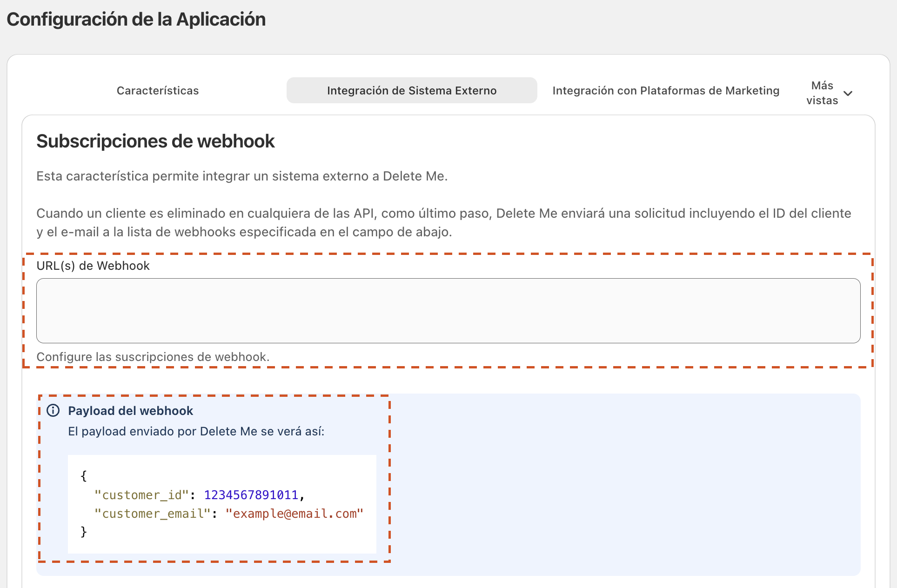The image size is (897, 588).
Task: Click the Delete Me payload description text
Action: 197,431
